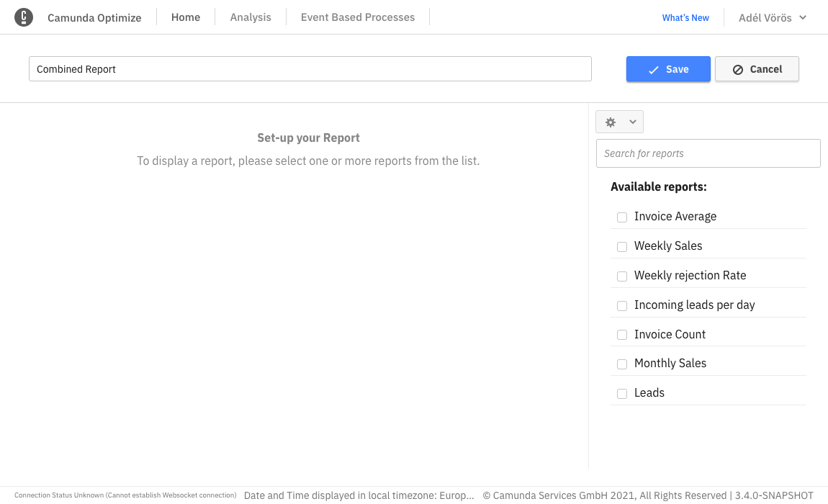Click the report name input field
828x504 pixels.
[310, 69]
